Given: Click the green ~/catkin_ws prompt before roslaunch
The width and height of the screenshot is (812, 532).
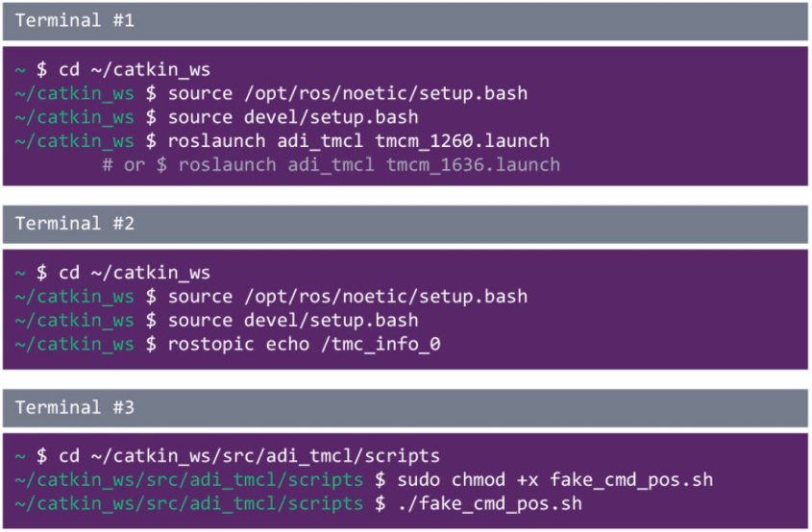Looking at the screenshot, I should pos(75,141).
